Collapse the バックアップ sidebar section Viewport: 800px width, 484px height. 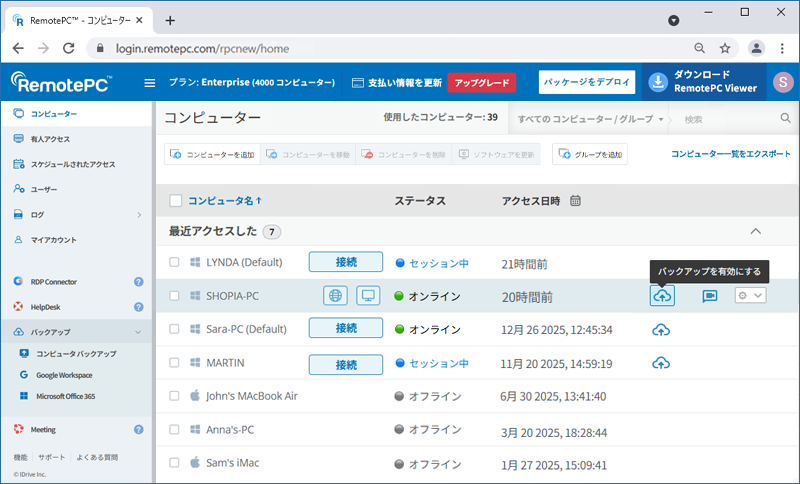[138, 332]
